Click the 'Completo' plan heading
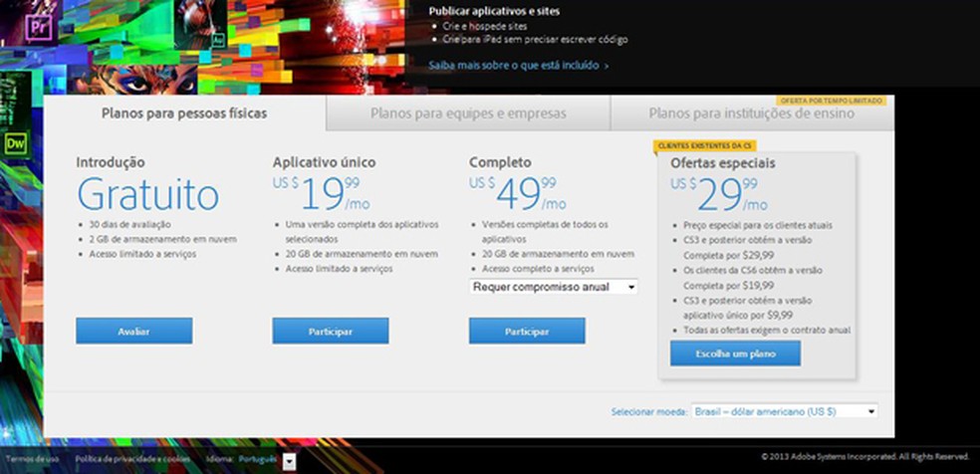The height and width of the screenshot is (474, 980). (x=500, y=162)
